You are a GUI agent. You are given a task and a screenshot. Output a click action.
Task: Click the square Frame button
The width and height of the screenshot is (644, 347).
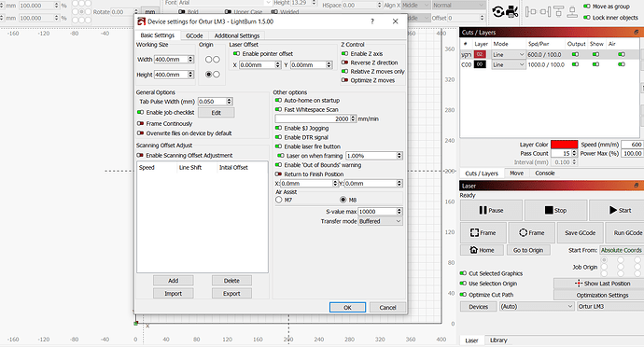[x=483, y=233]
